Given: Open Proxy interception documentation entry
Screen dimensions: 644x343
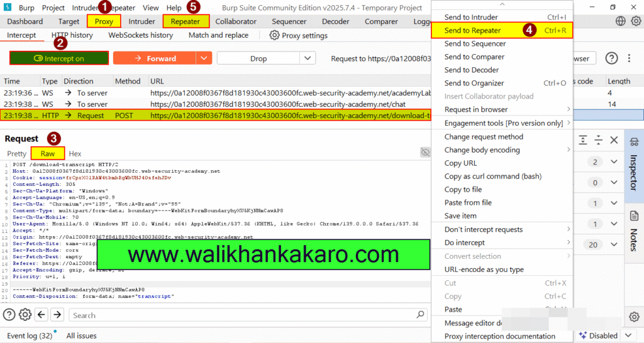Looking at the screenshot, I should click(502, 336).
